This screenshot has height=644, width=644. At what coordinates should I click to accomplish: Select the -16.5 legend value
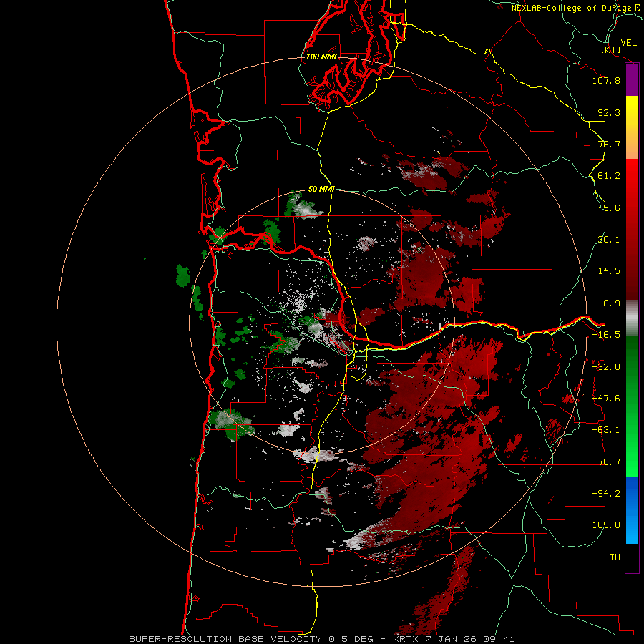606,335
